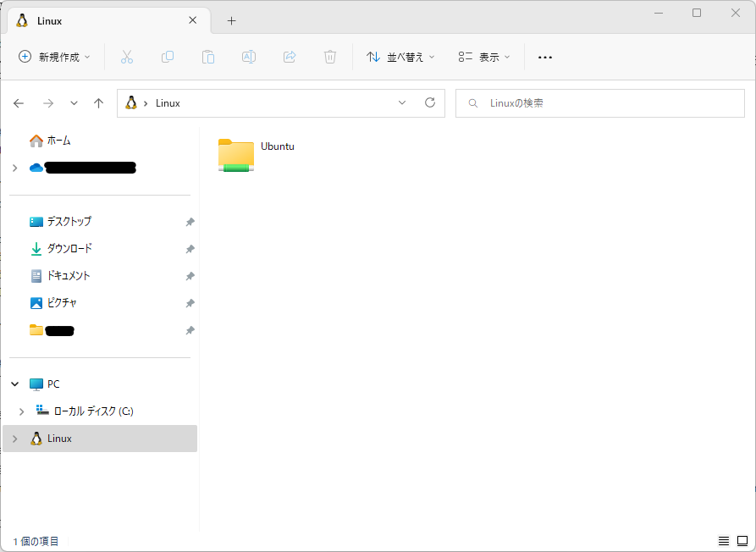Open the 表示 (View) dropdown
Screen dimensions: 756x552
pos(484,57)
